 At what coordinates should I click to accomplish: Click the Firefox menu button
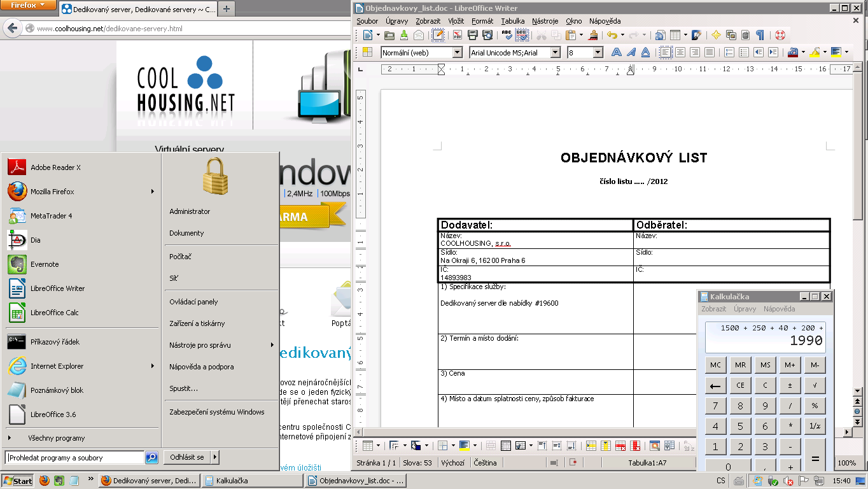click(x=28, y=5)
